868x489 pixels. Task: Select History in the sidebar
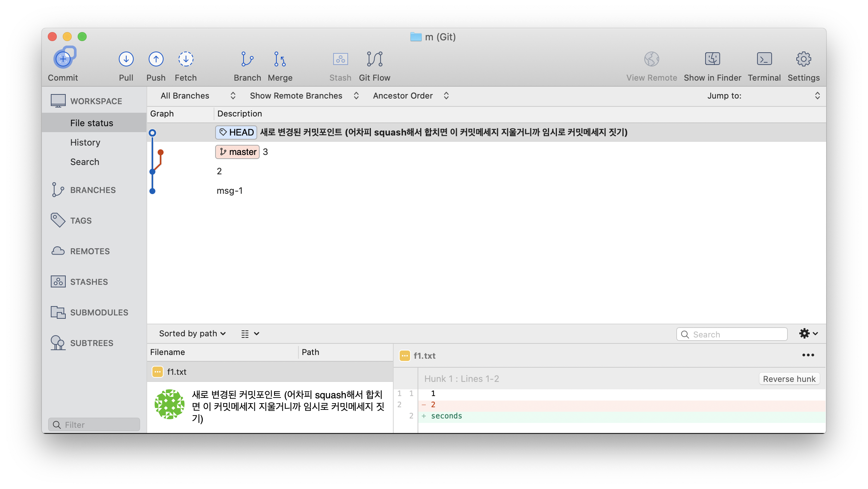[85, 143]
